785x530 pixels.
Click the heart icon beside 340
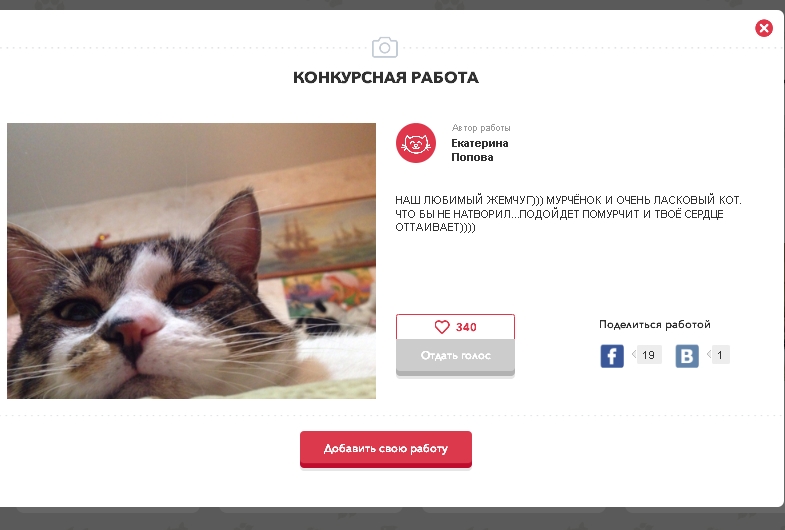(442, 327)
